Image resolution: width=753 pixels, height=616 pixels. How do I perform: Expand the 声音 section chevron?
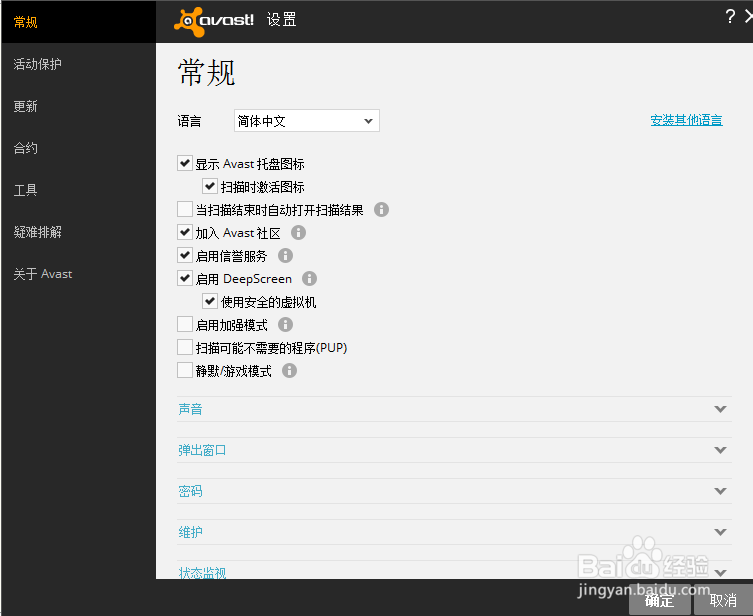(720, 409)
